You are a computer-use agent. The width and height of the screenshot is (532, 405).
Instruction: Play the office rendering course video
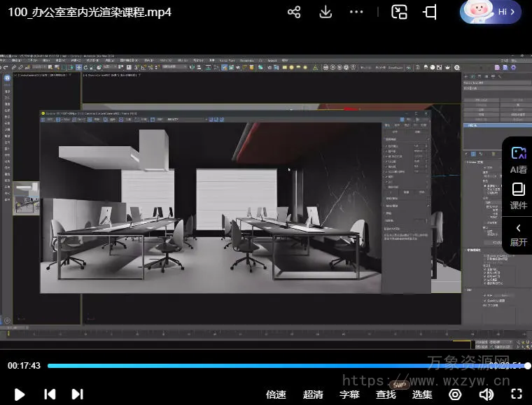click(x=20, y=395)
